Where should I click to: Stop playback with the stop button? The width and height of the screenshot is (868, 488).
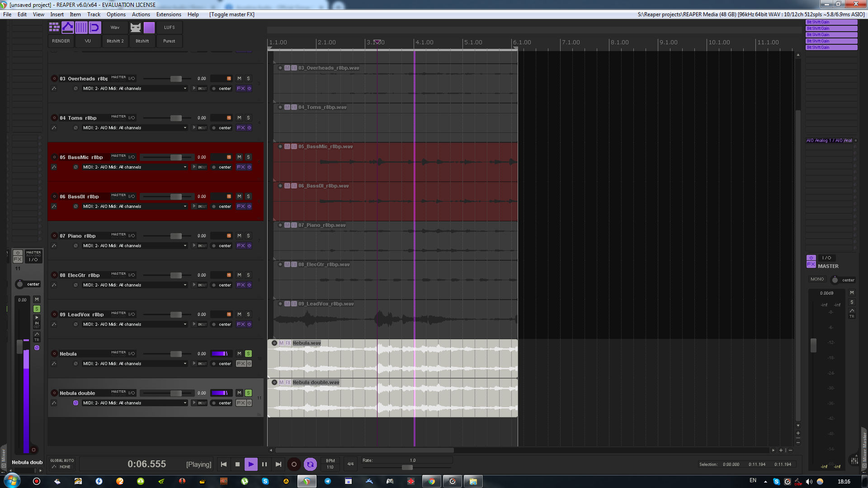click(237, 464)
